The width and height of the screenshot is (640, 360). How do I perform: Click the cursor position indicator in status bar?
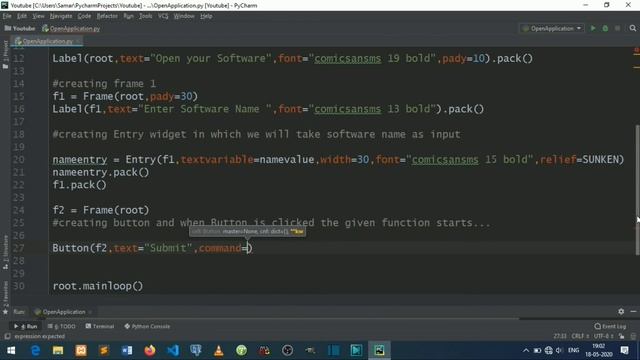pyautogui.click(x=560, y=336)
